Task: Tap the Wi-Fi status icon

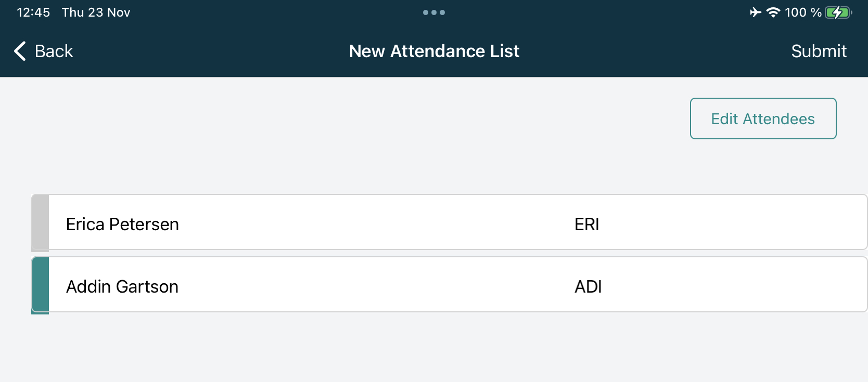Action: (773, 12)
